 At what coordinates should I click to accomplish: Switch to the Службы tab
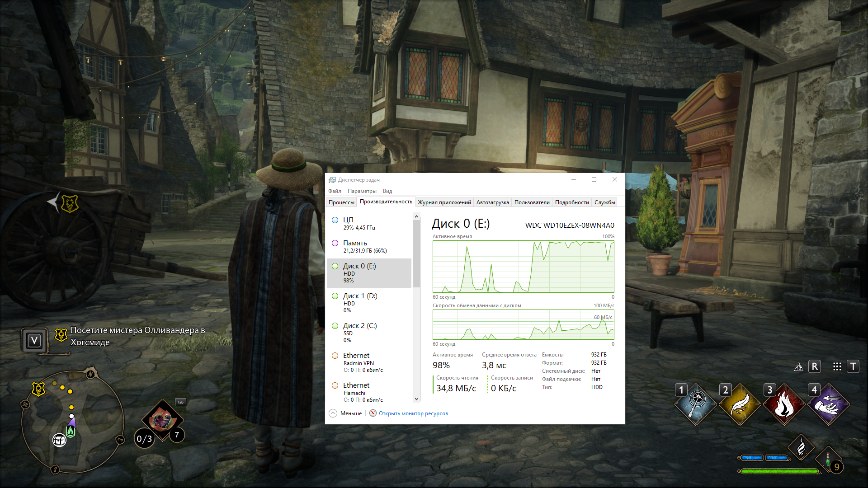tap(604, 202)
